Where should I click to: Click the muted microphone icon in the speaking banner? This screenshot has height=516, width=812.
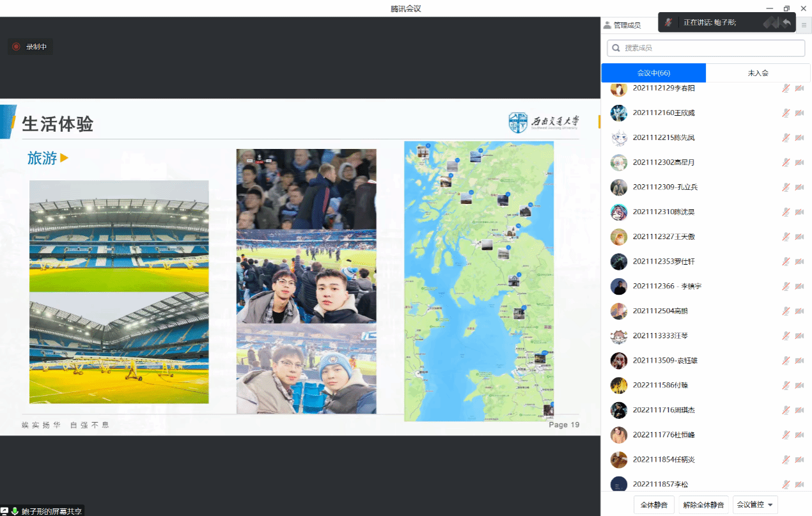tap(668, 22)
